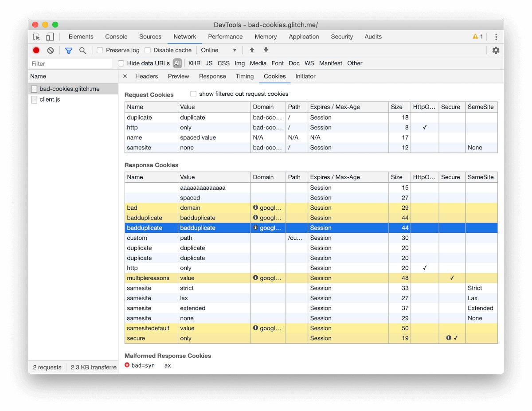Image resolution: width=532 pixels, height=411 pixels.
Task: Stop recording network log with red button
Action: click(x=36, y=51)
